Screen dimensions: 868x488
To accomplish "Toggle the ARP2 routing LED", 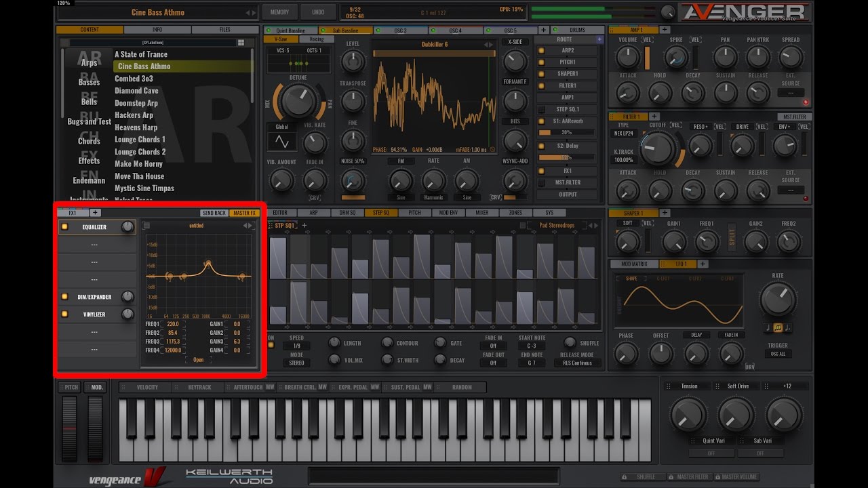I will (x=541, y=50).
